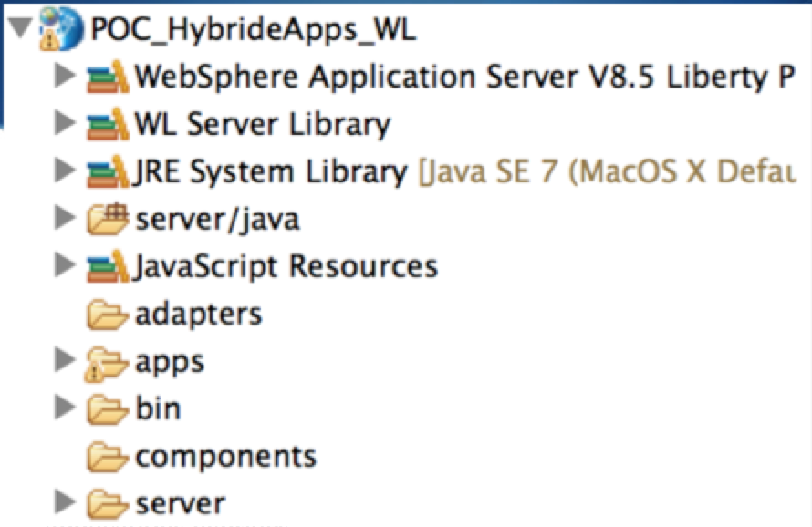Click the WebSphere Application Server library icon

106,77
